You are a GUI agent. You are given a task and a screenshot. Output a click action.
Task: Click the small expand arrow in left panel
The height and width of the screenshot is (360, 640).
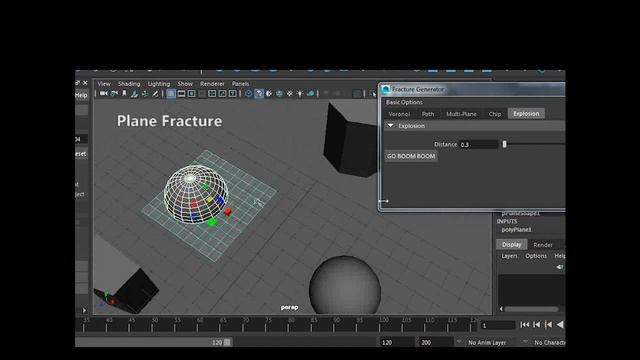[x=84, y=310]
